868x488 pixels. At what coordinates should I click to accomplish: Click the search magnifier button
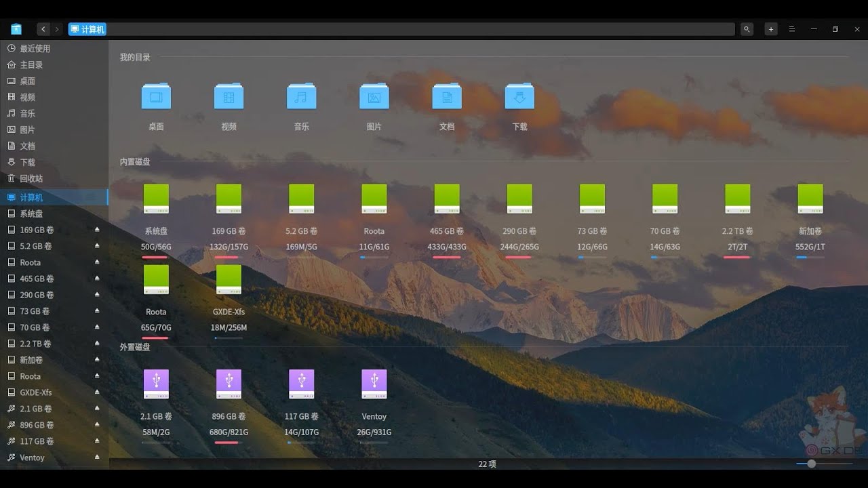click(747, 29)
